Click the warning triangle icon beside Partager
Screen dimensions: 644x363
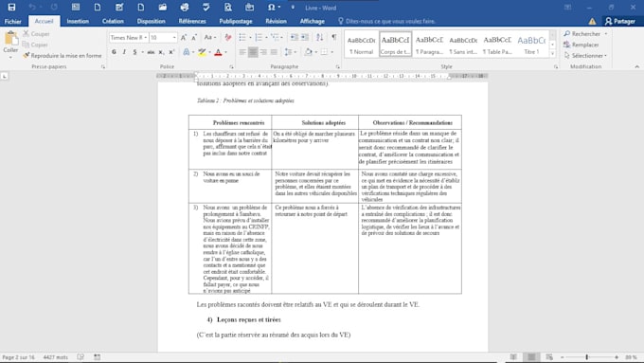[x=592, y=22]
